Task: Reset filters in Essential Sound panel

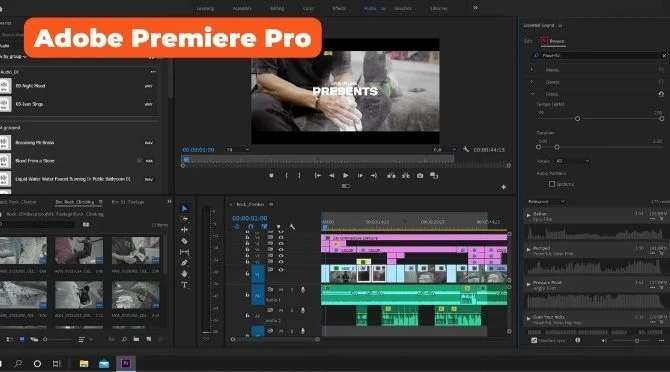Action: [661, 94]
